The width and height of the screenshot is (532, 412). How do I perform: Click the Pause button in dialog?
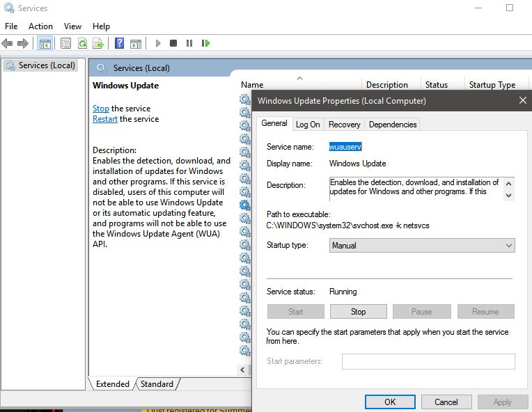click(x=422, y=312)
